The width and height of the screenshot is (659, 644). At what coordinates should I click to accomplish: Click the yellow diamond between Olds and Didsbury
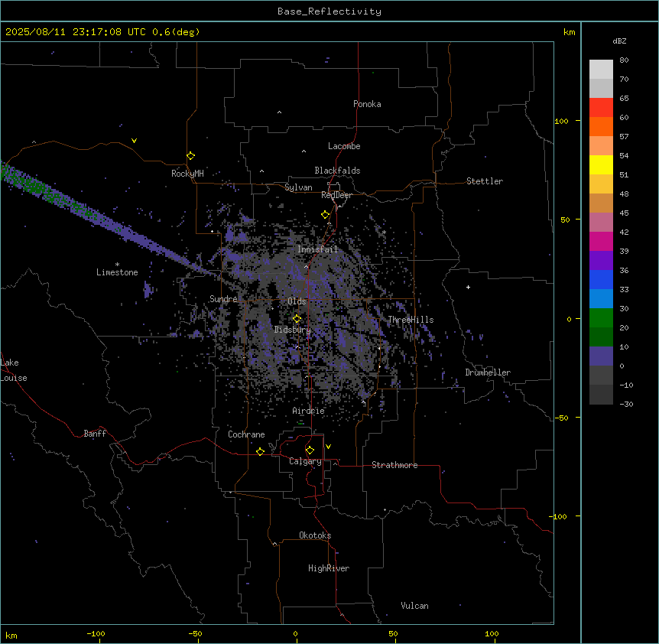point(297,319)
